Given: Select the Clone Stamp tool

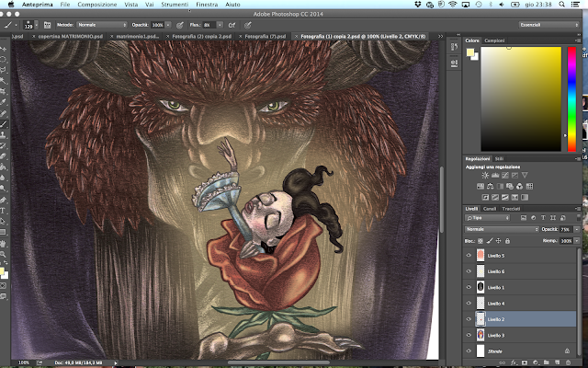Looking at the screenshot, I should (3, 134).
